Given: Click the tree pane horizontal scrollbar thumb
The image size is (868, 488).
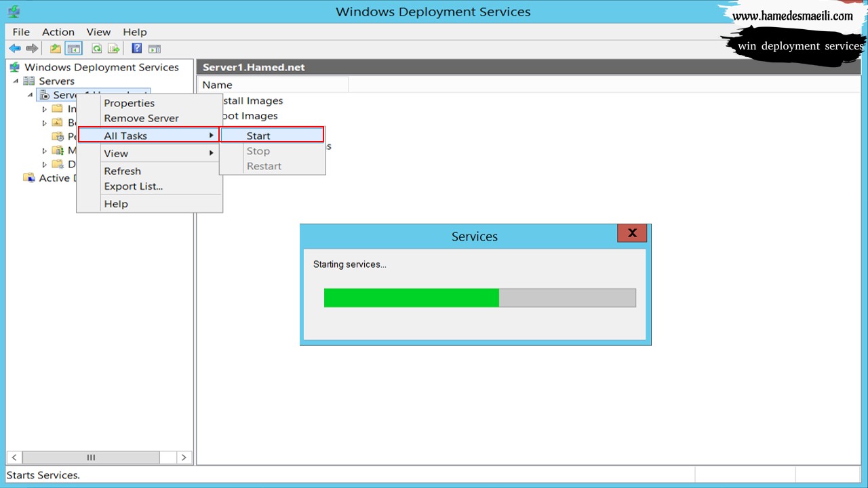Looking at the screenshot, I should pyautogui.click(x=92, y=457).
